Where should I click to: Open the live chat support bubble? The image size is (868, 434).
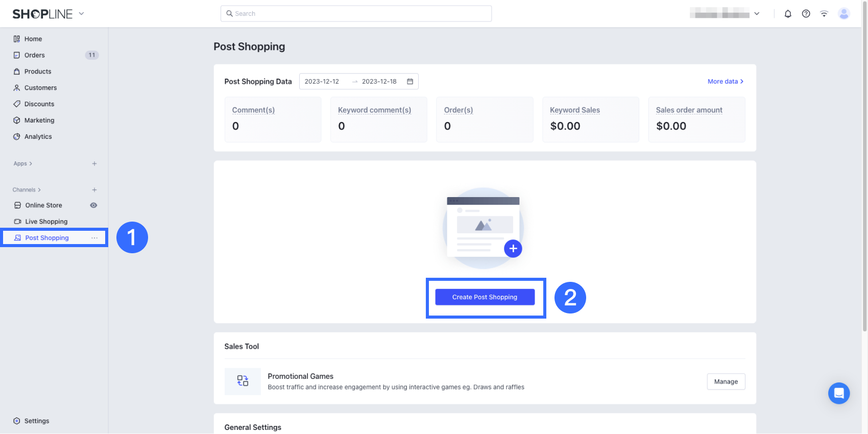point(839,393)
